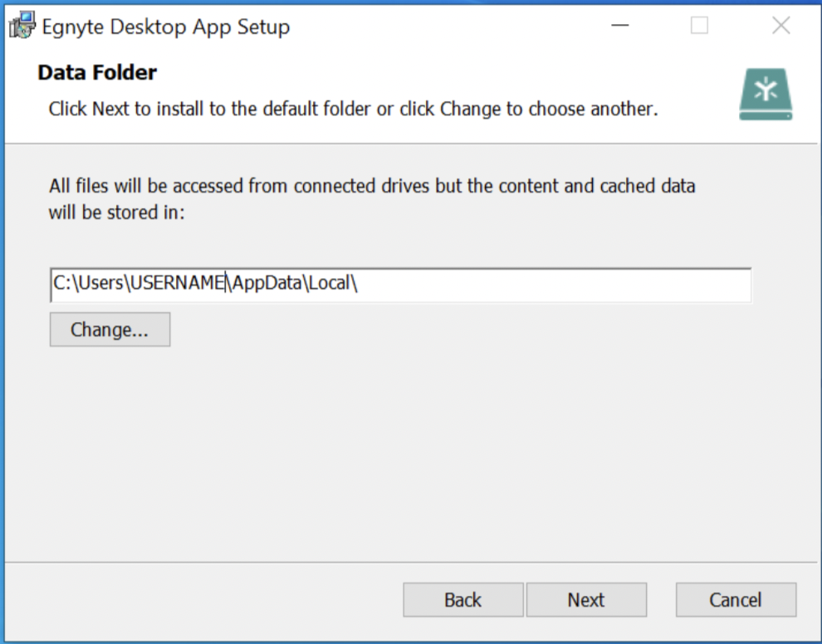Image resolution: width=822 pixels, height=644 pixels.
Task: Click the 'All files will be accessed' description
Action: [x=372, y=199]
